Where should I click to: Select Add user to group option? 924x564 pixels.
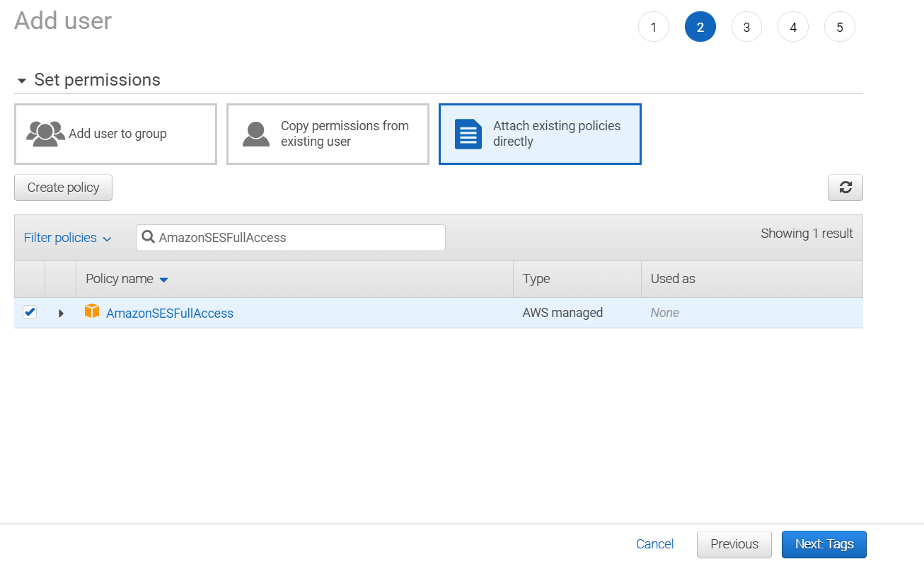click(115, 134)
